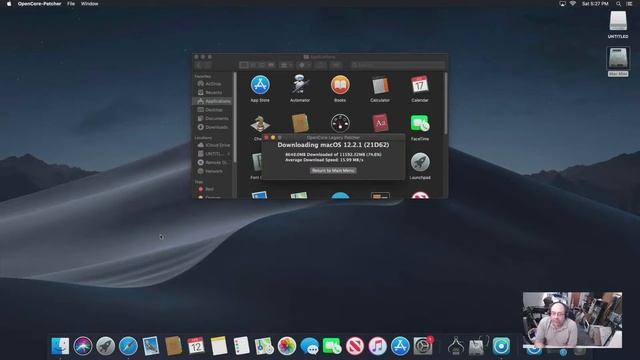Viewport: 640px width, 360px height.
Task: Open Notification Center from menu bar
Action: pyautogui.click(x=629, y=4)
